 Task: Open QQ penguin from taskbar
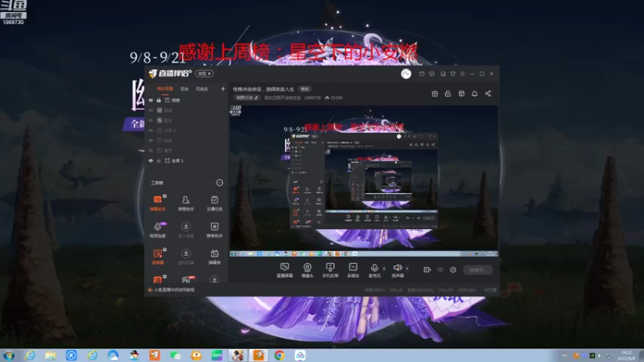click(x=134, y=356)
